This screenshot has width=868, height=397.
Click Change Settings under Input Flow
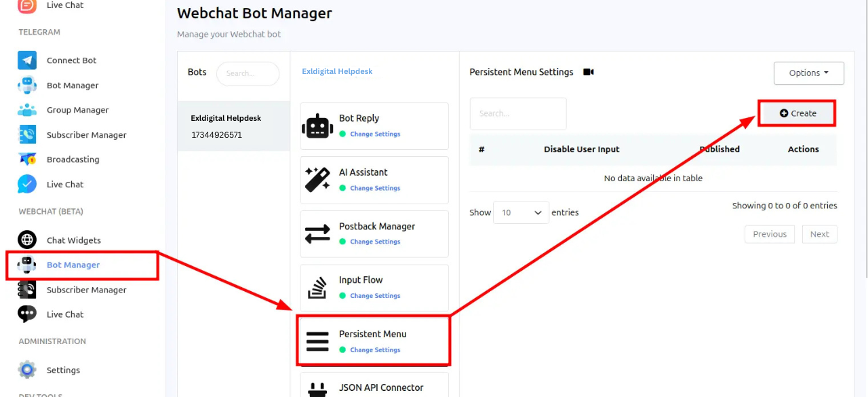(x=375, y=296)
